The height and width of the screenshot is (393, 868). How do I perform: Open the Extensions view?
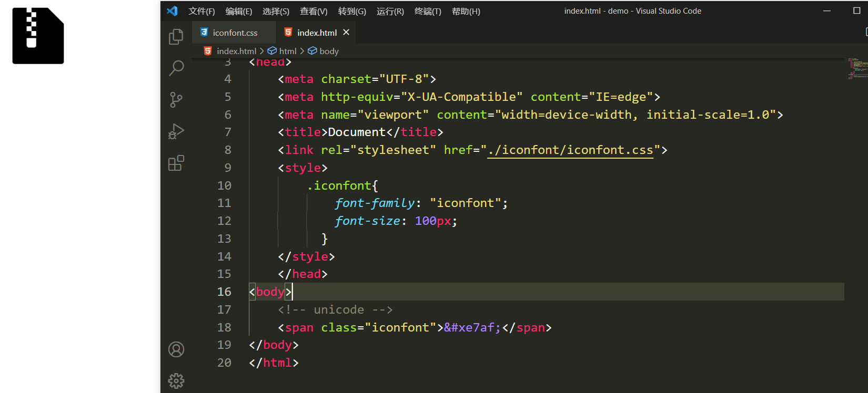click(176, 163)
